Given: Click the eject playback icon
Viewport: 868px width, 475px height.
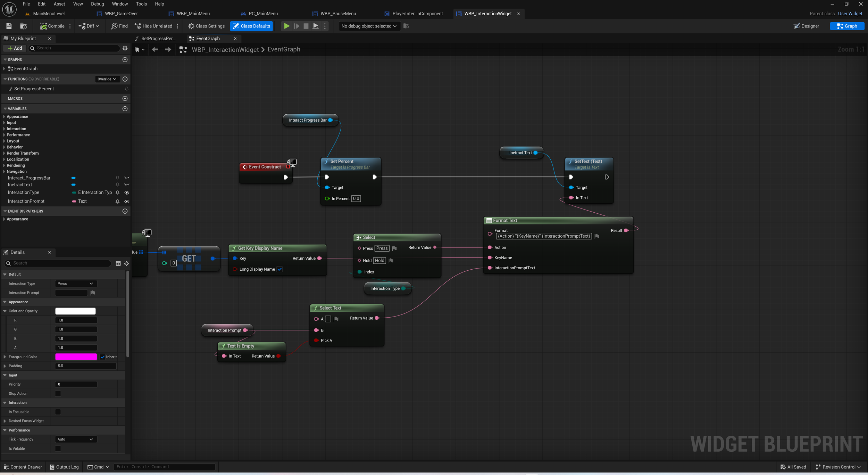Looking at the screenshot, I should (315, 26).
